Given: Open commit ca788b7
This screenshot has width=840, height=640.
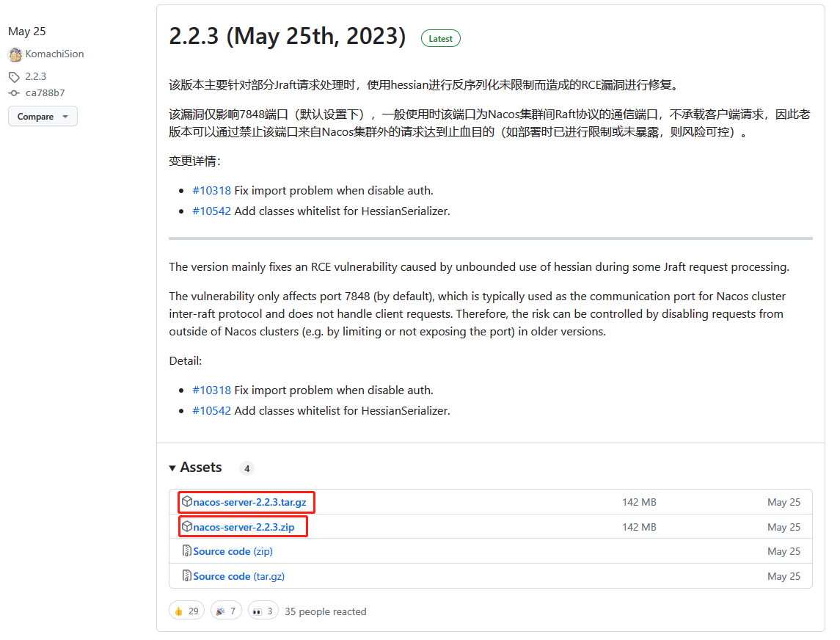Looking at the screenshot, I should [45, 93].
